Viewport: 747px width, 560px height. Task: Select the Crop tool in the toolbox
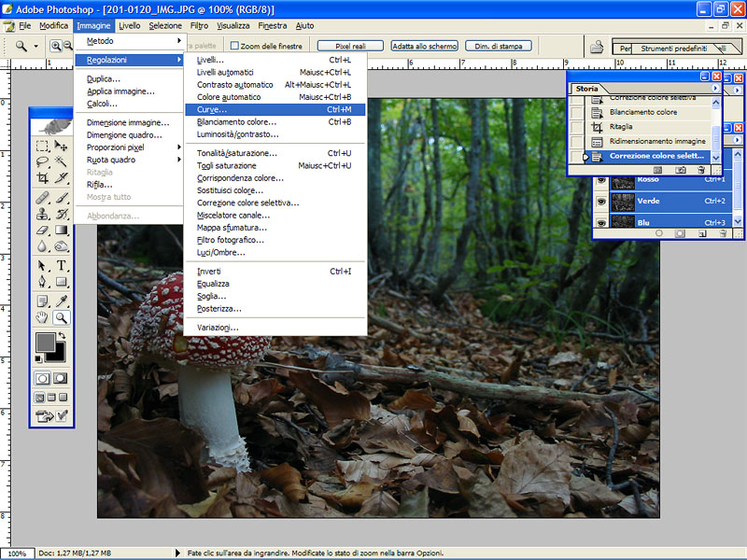(42, 178)
